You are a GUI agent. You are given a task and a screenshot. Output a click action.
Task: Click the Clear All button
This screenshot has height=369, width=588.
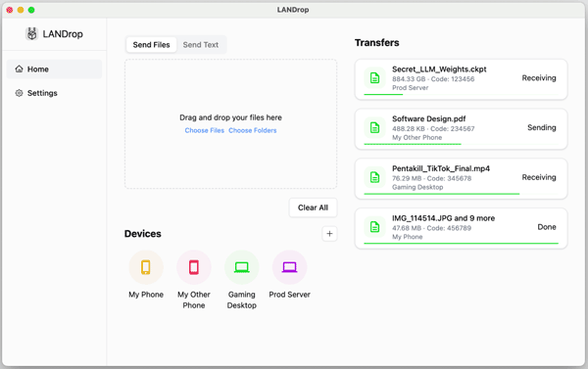tap(313, 208)
